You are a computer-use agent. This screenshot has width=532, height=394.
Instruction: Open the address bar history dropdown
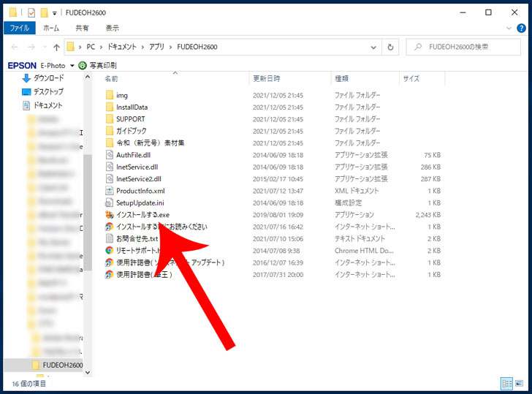(x=373, y=48)
